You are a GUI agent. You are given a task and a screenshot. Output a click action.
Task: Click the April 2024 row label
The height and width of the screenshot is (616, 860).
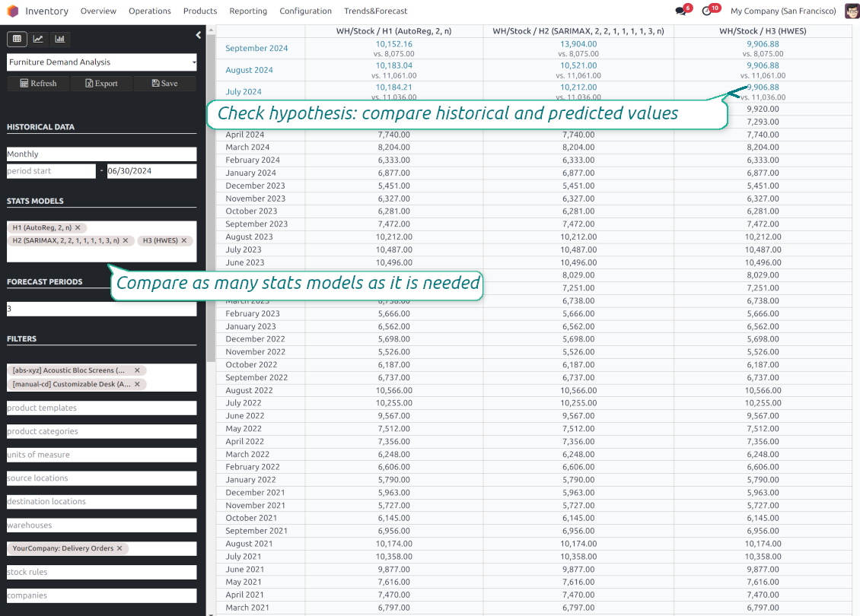click(244, 135)
